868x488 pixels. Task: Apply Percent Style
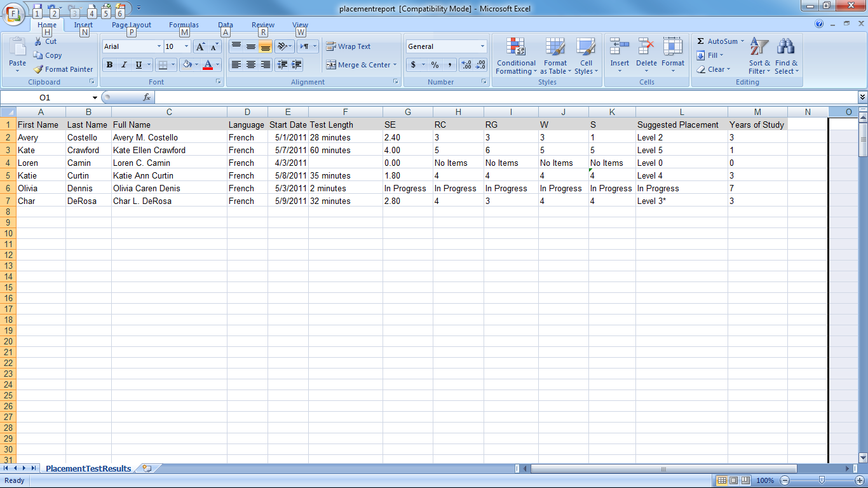(435, 65)
